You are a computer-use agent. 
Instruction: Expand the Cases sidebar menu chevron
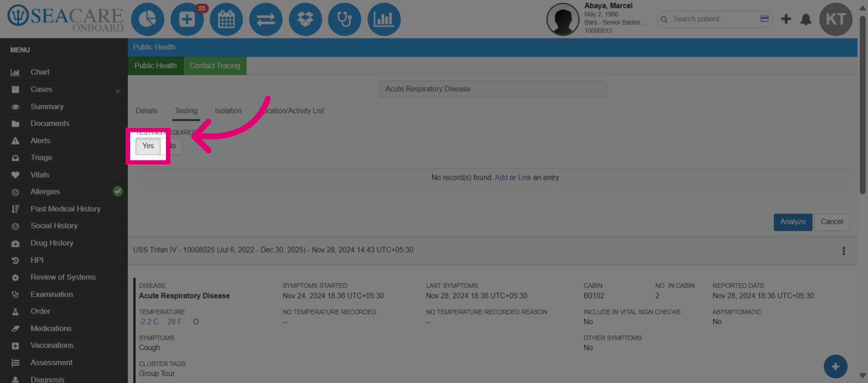coord(118,90)
